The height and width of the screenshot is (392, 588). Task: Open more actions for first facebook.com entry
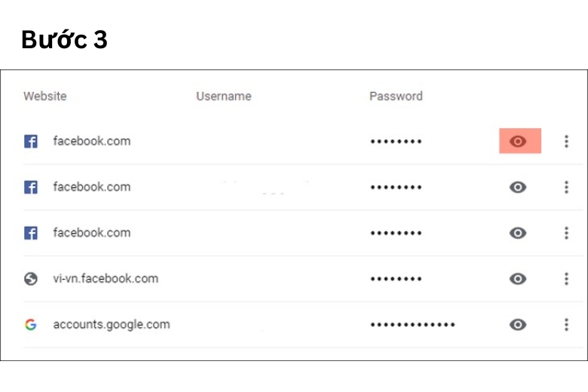pos(566,142)
